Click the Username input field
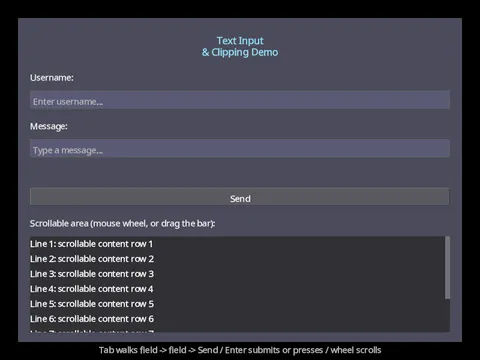 click(x=240, y=100)
